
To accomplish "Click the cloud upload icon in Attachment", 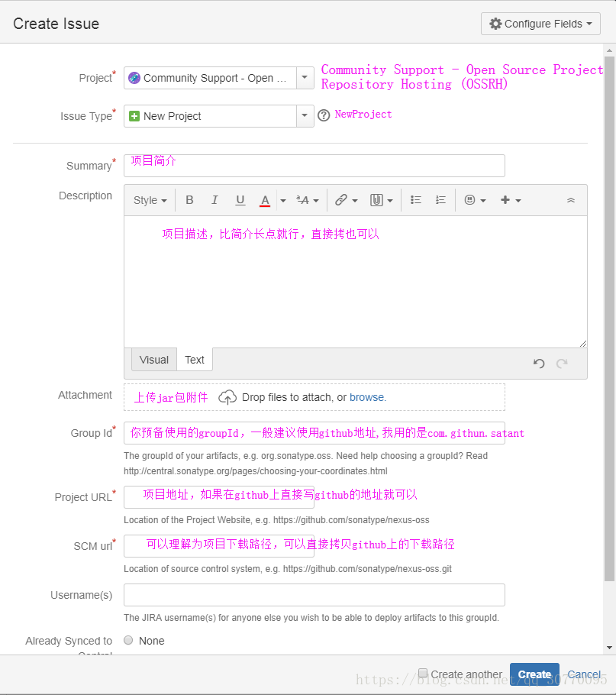I will click(227, 397).
